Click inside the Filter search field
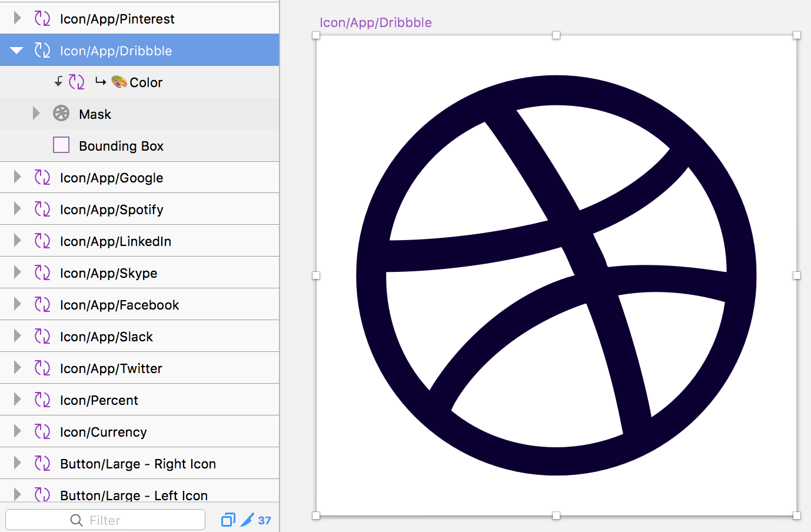Image resolution: width=811 pixels, height=532 pixels. pyautogui.click(x=106, y=520)
